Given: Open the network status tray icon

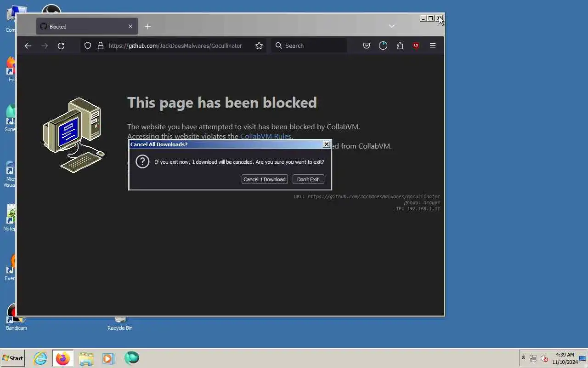Looking at the screenshot, I should click(x=533, y=358).
